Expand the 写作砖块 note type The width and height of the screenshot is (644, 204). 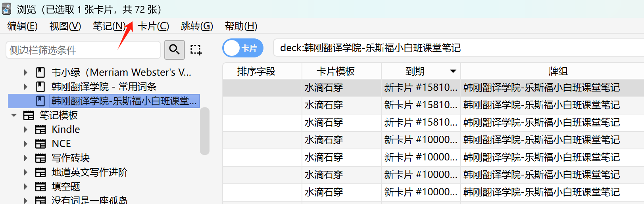25,158
